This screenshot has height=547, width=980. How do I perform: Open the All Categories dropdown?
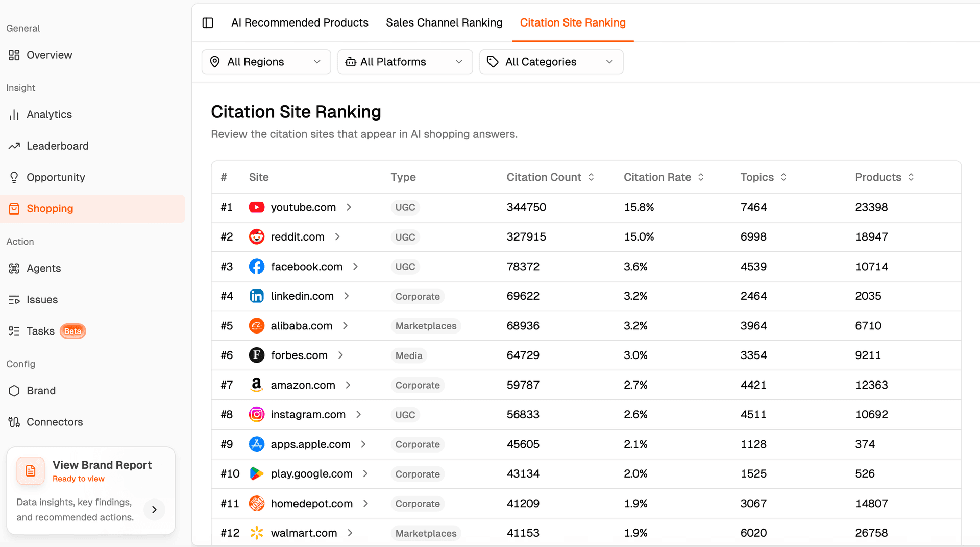[551, 62]
